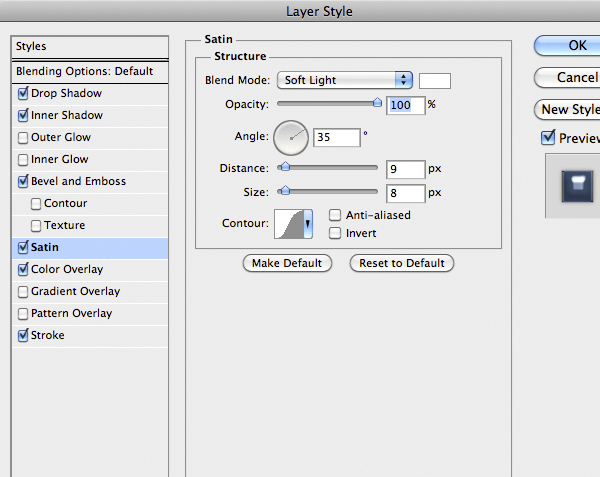Click the layer style preview thumbnail
600x477 pixels.
tap(574, 185)
